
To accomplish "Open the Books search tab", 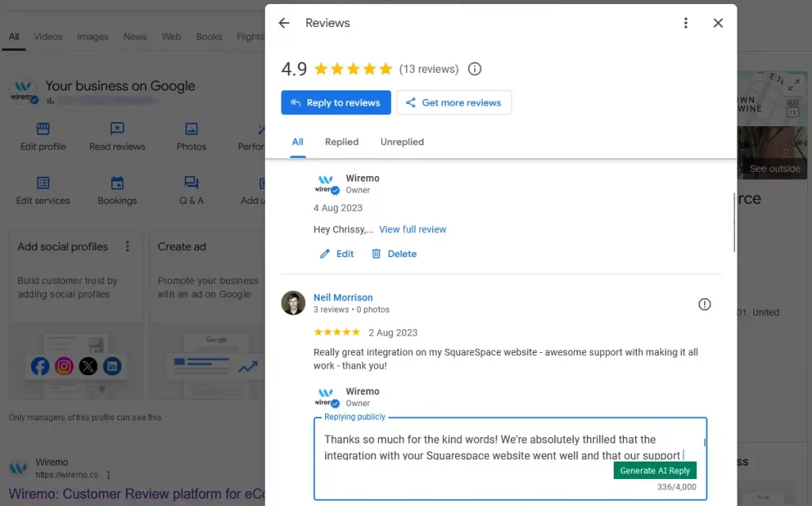I will pyautogui.click(x=209, y=36).
